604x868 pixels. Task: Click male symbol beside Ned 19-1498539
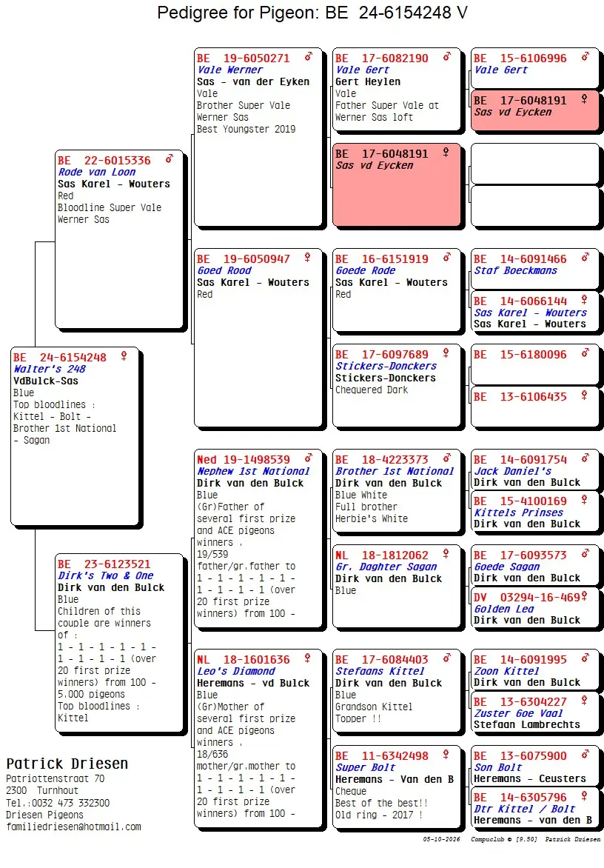[x=309, y=458]
